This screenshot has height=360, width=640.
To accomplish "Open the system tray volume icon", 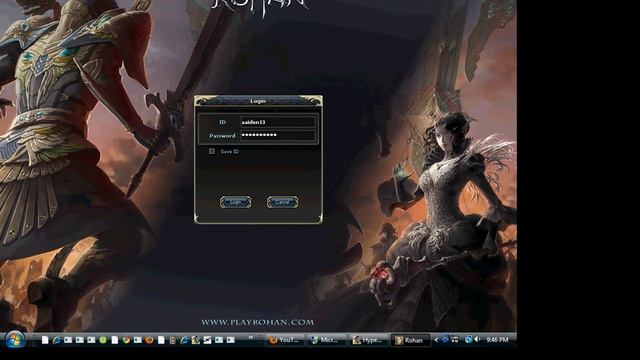I will (x=477, y=339).
